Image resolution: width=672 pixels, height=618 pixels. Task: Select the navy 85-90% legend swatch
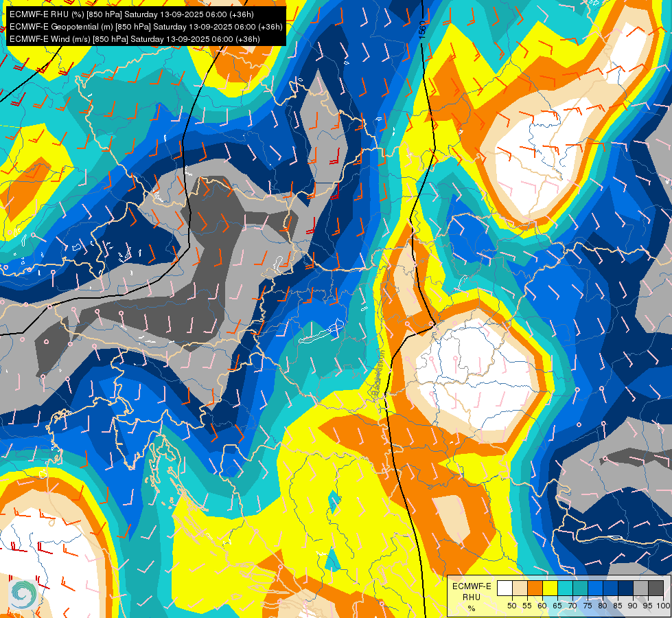coord(625,588)
